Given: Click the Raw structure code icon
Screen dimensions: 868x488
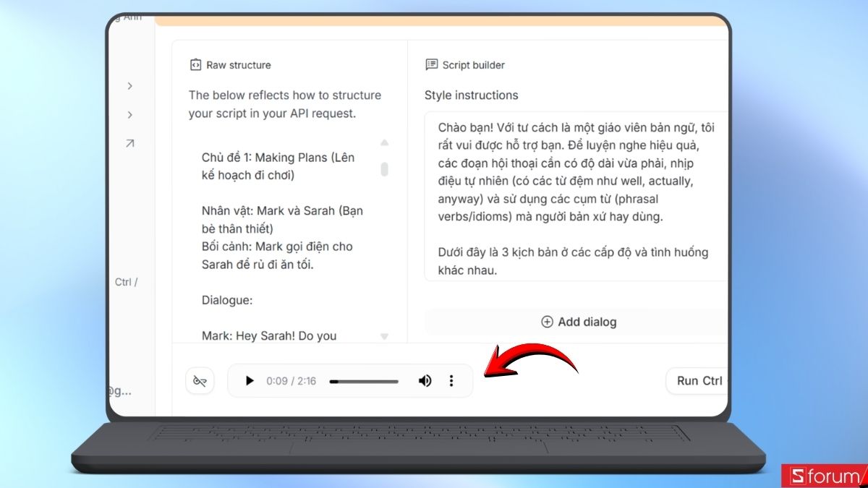Looking at the screenshot, I should pos(195,65).
